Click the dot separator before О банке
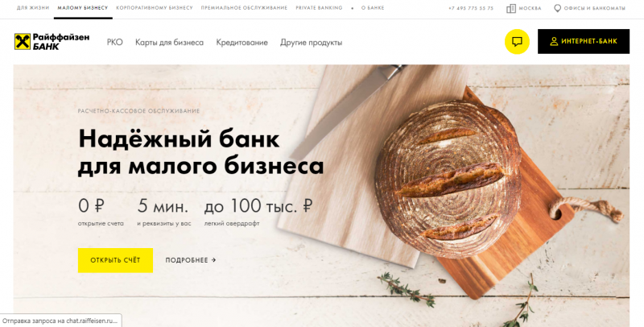 click(x=352, y=8)
